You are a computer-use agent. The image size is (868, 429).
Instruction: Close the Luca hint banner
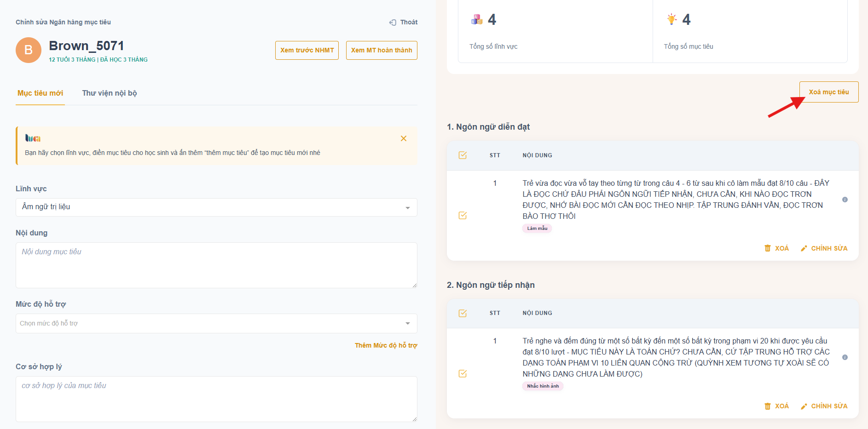tap(404, 138)
